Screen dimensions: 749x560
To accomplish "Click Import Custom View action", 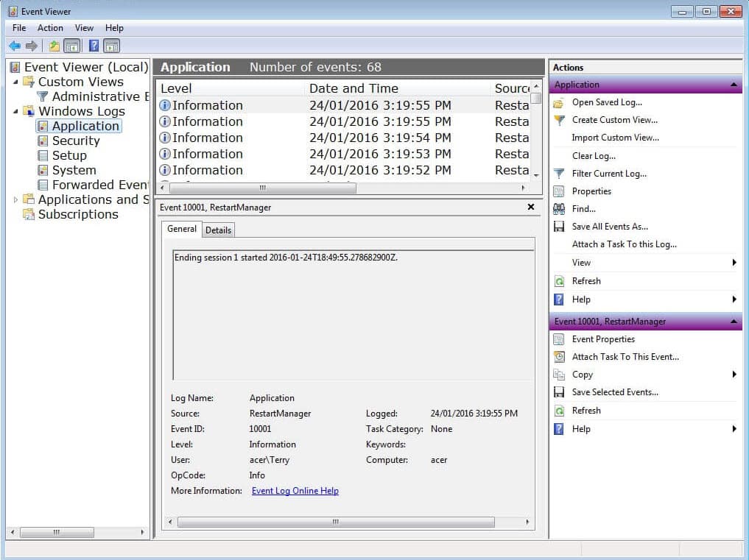I will click(x=615, y=138).
